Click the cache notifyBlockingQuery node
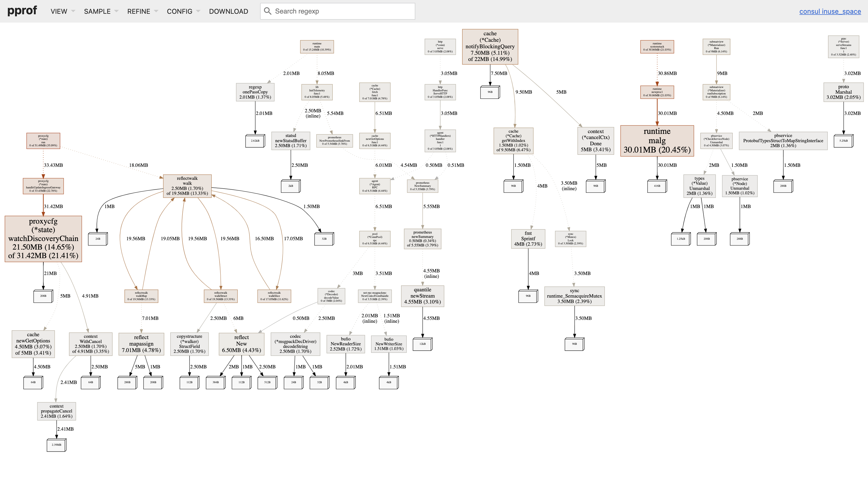The image size is (868, 488). pyautogui.click(x=490, y=46)
